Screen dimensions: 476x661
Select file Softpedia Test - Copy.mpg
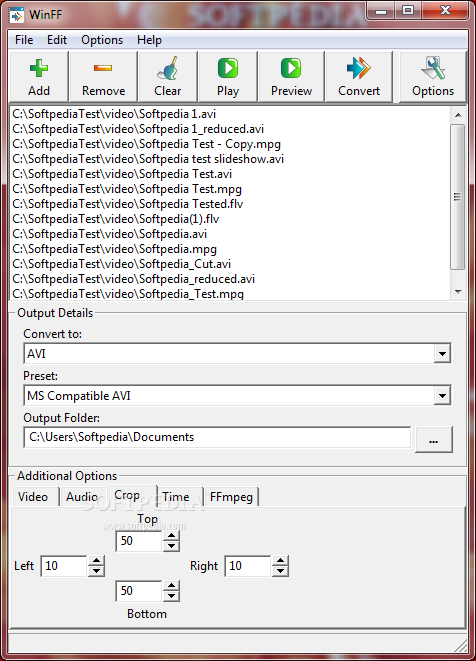pyautogui.click(x=147, y=144)
